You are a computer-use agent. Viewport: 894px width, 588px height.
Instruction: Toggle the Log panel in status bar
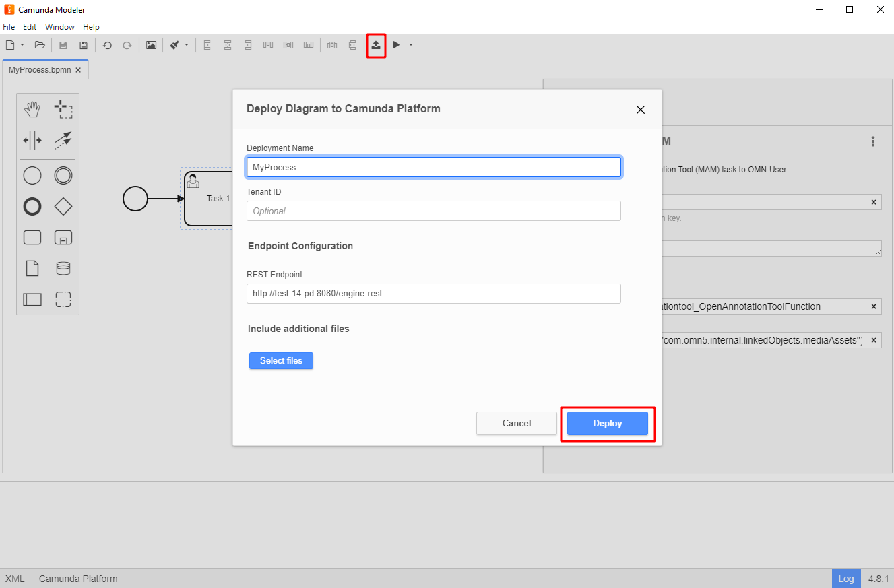point(846,579)
